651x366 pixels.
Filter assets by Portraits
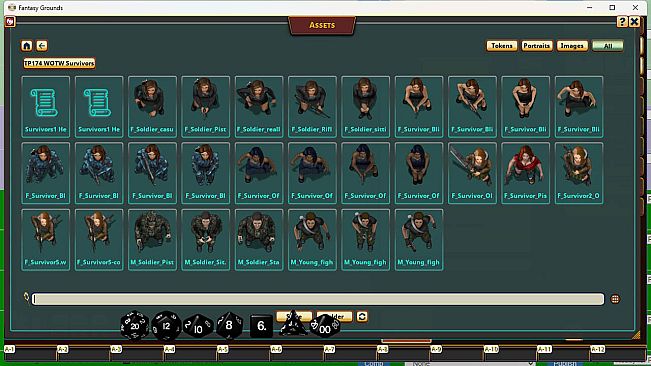click(537, 46)
